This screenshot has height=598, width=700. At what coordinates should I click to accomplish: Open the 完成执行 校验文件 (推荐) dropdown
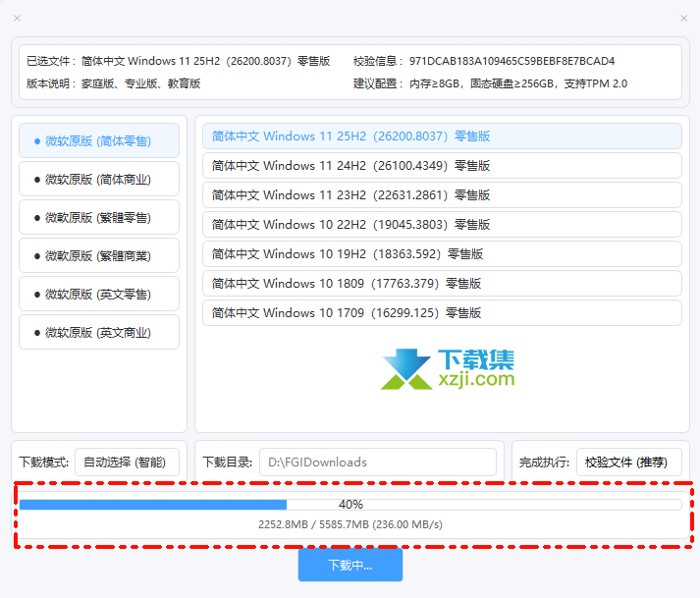(x=629, y=462)
